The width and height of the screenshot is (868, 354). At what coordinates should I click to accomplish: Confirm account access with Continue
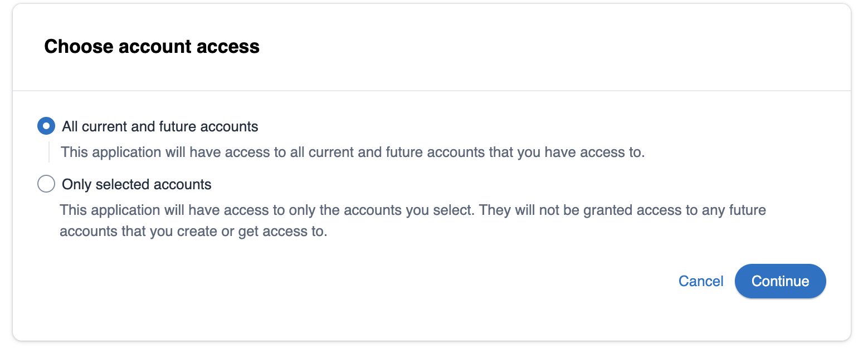click(780, 281)
